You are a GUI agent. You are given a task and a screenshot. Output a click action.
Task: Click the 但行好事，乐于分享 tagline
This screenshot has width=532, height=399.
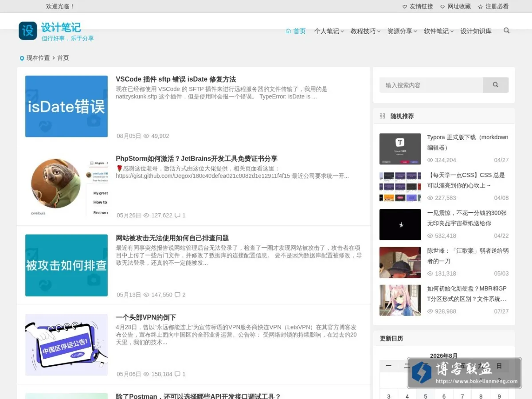click(67, 39)
